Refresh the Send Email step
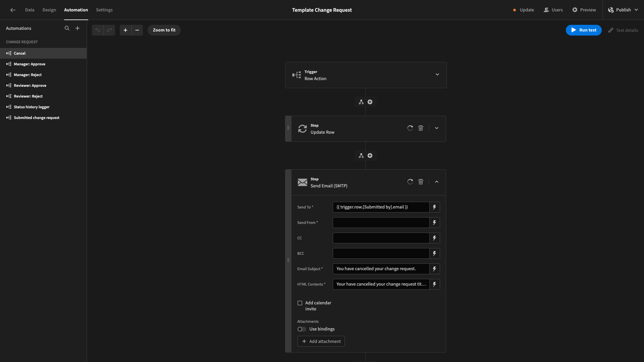Image resolution: width=644 pixels, height=362 pixels. [x=410, y=182]
